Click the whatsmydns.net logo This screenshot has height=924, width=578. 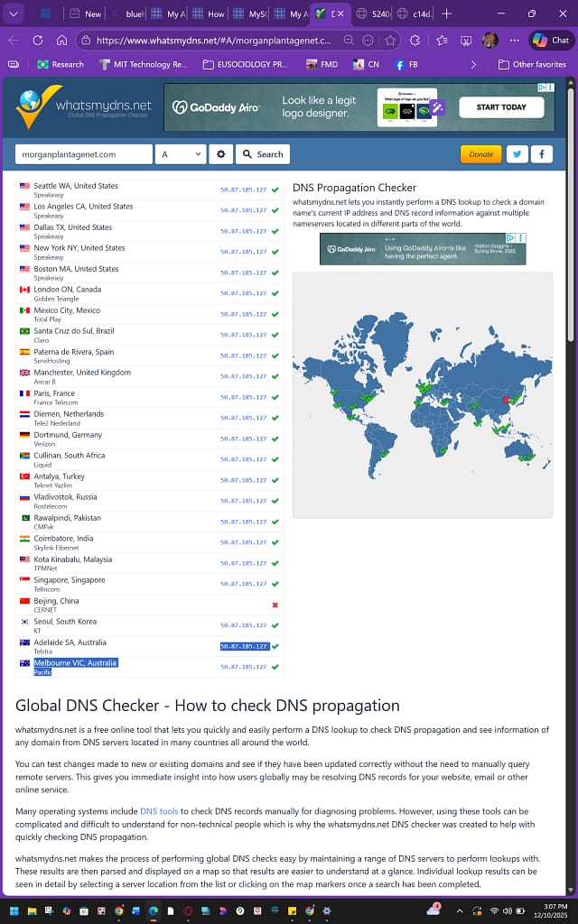coord(83,108)
